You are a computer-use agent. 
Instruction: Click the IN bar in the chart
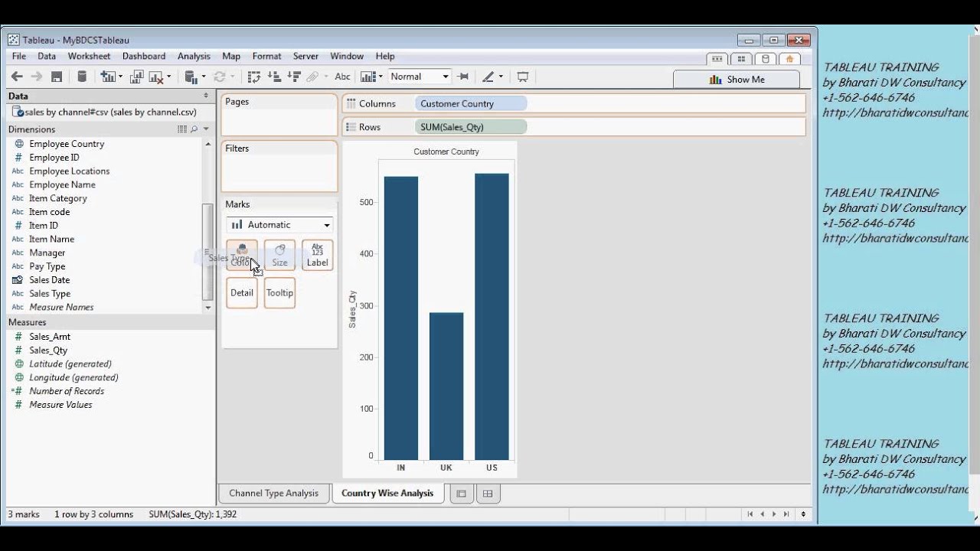pyautogui.click(x=401, y=318)
